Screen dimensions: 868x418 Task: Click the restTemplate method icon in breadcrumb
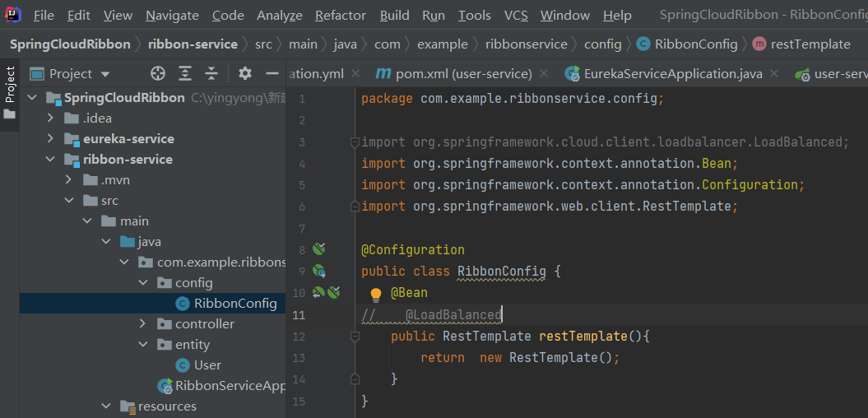click(x=759, y=44)
